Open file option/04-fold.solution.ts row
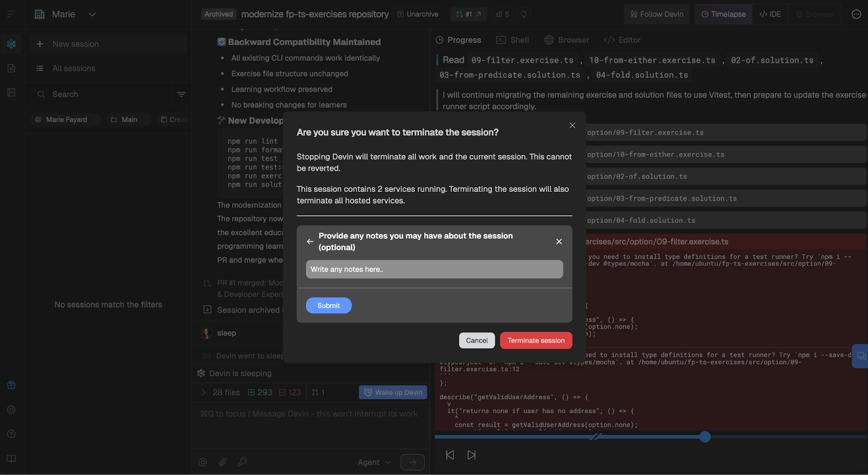Image resolution: width=868 pixels, height=475 pixels. [726, 220]
